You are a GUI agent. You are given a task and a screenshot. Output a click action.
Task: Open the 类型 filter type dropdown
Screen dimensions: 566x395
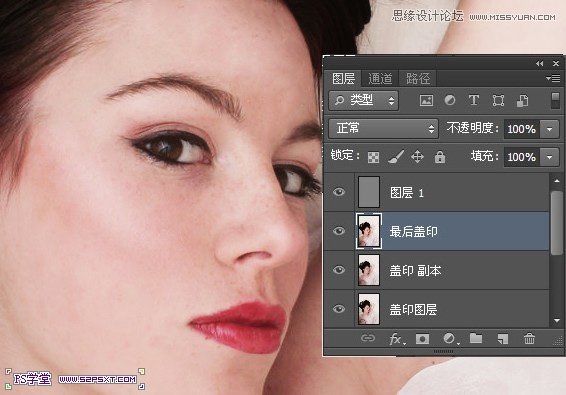coord(363,100)
